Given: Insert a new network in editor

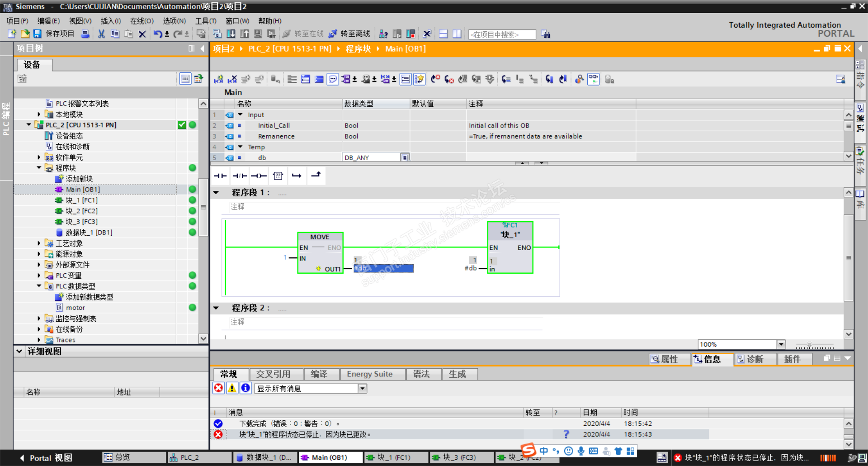Looking at the screenshot, I should pyautogui.click(x=219, y=79).
